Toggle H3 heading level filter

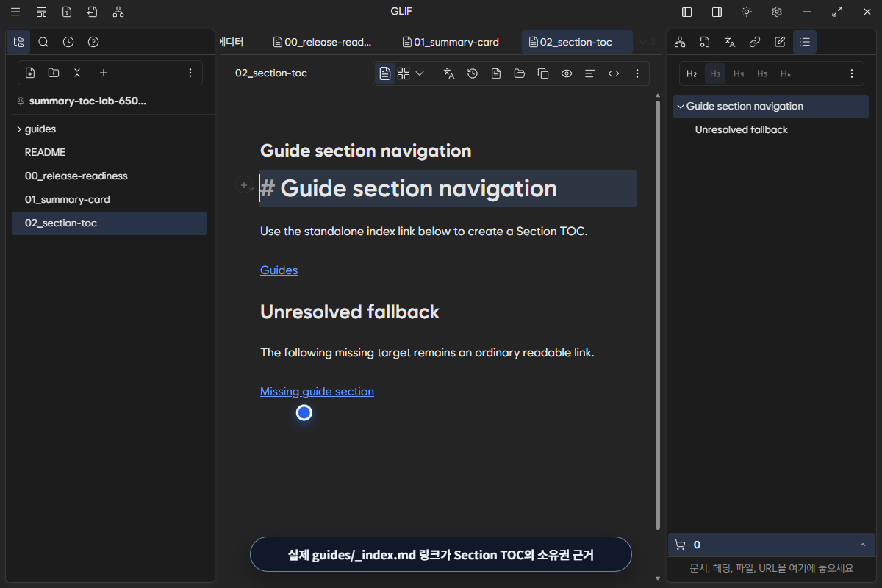[x=715, y=73]
